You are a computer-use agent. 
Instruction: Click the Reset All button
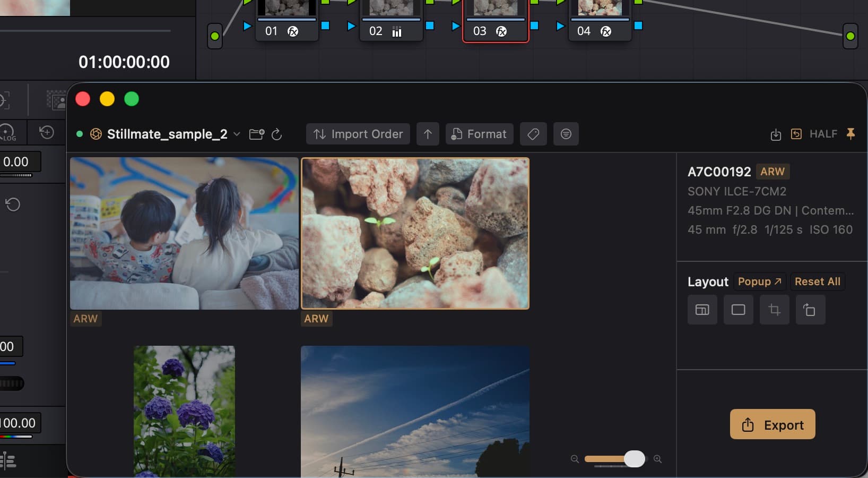(x=817, y=281)
